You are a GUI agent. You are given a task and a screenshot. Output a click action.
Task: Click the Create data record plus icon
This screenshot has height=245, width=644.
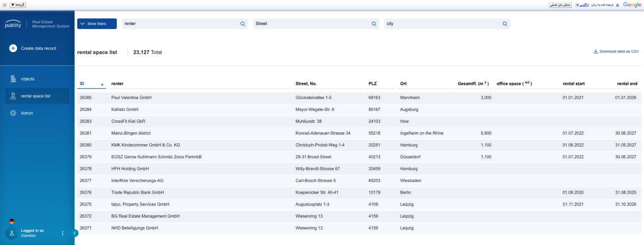13,48
